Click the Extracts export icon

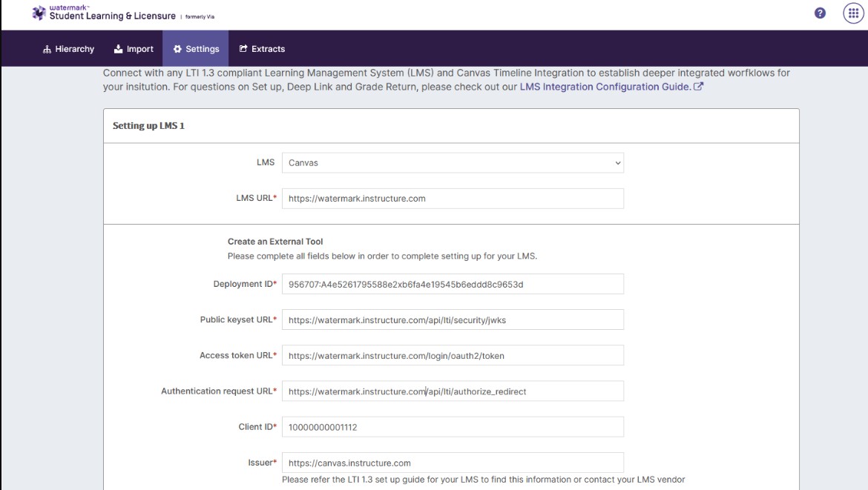[x=243, y=48]
